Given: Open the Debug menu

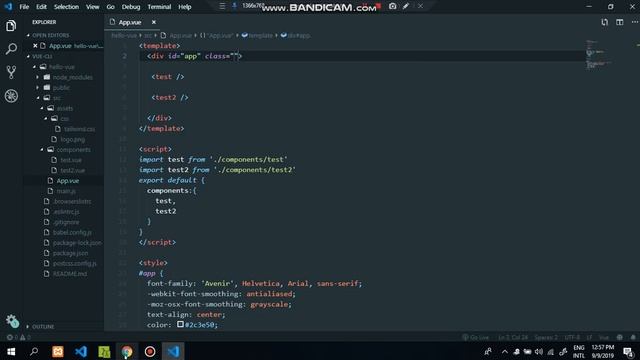Looking at the screenshot, I should tap(131, 7).
